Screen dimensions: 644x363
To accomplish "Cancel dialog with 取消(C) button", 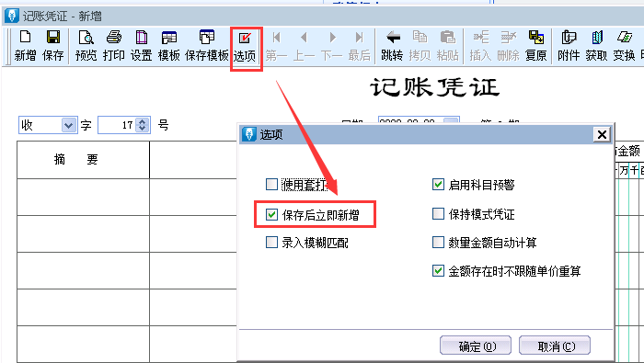I will [555, 346].
